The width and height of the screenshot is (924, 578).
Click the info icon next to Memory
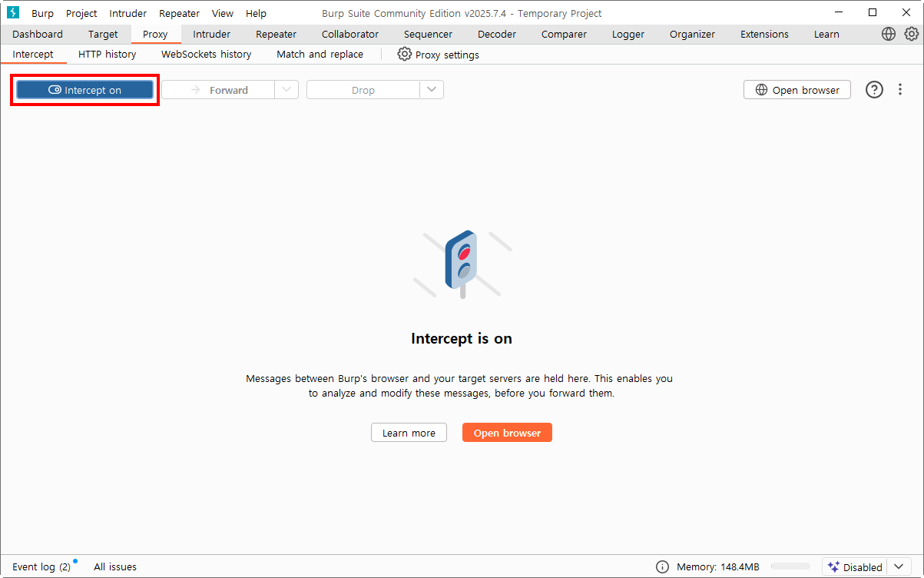pos(662,567)
